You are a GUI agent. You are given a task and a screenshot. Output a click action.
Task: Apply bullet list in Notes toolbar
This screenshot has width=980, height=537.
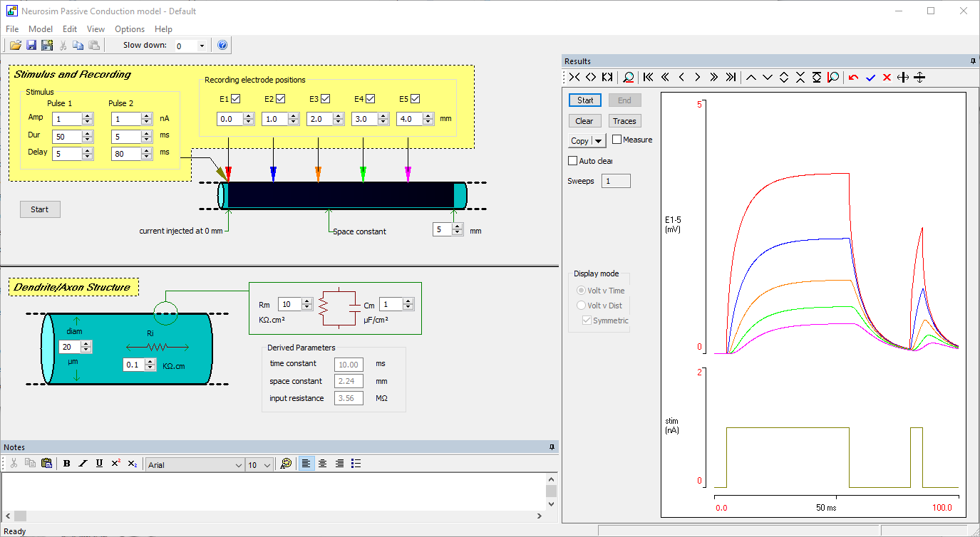356,464
